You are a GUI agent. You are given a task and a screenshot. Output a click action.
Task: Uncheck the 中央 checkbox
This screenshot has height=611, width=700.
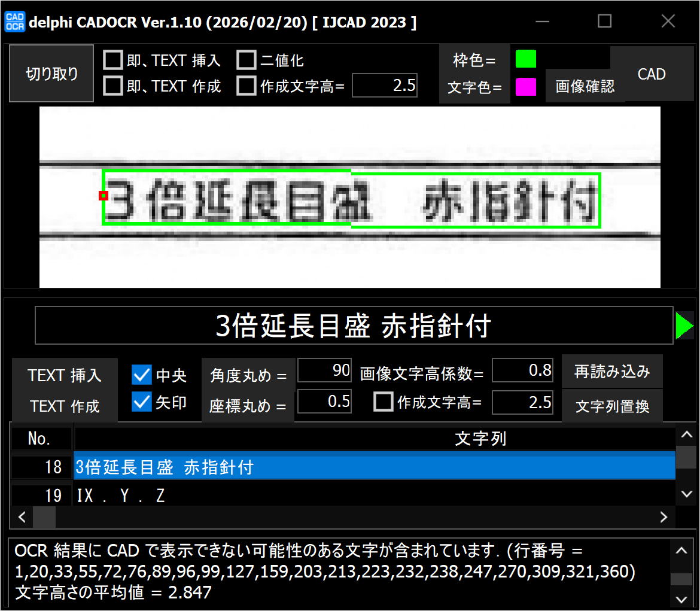142,375
